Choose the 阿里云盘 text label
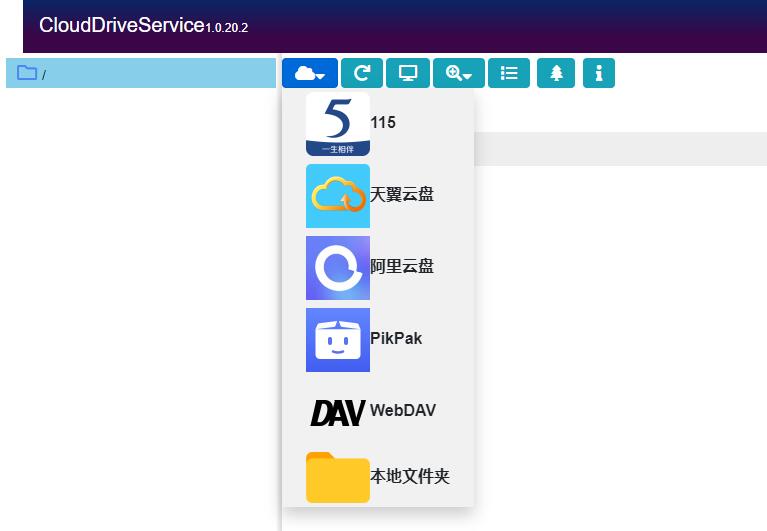The height and width of the screenshot is (531, 767). [402, 267]
